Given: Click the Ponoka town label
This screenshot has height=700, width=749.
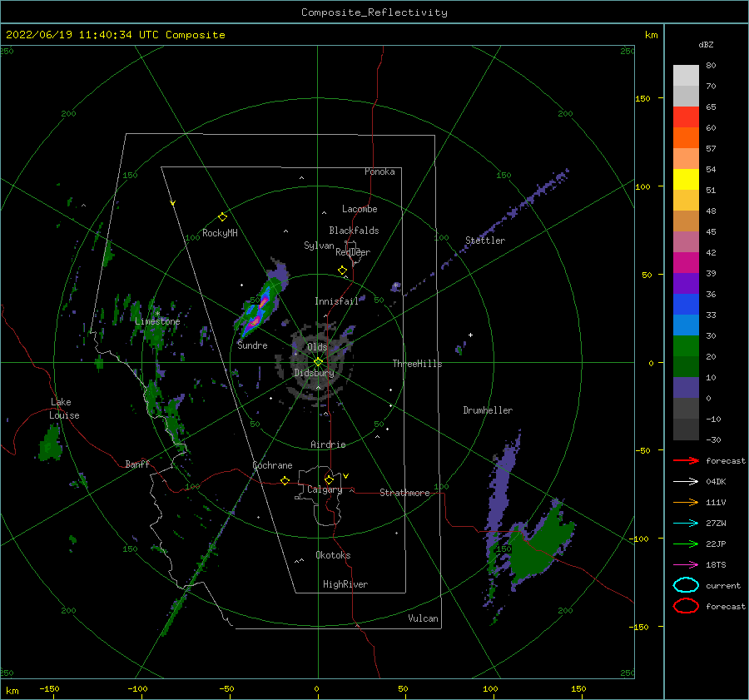Looking at the screenshot, I should [379, 172].
